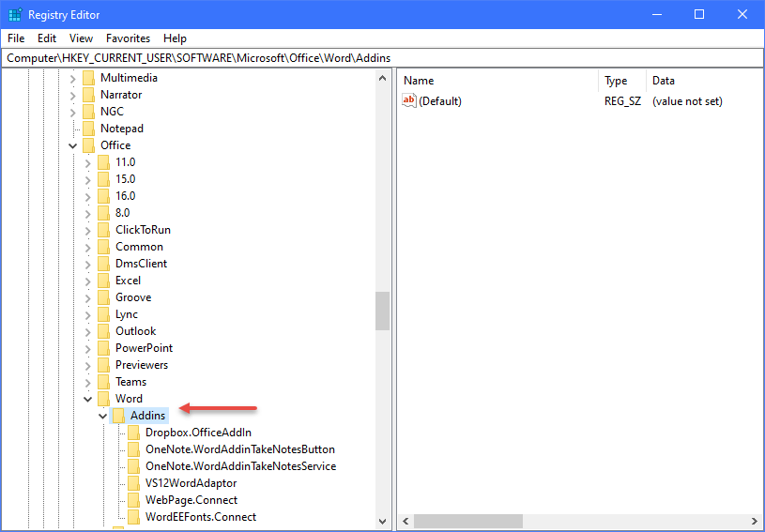Click the values pane scroll left arrow

click(405, 521)
